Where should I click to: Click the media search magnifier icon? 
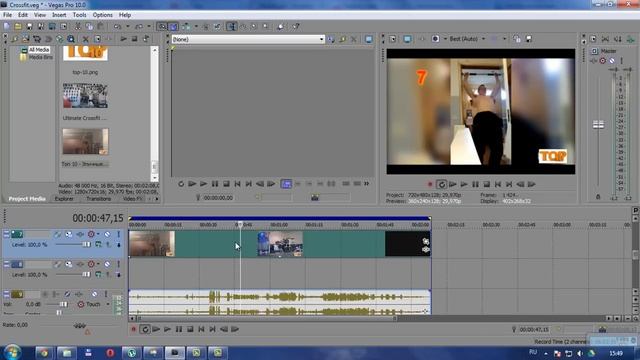click(x=71, y=39)
